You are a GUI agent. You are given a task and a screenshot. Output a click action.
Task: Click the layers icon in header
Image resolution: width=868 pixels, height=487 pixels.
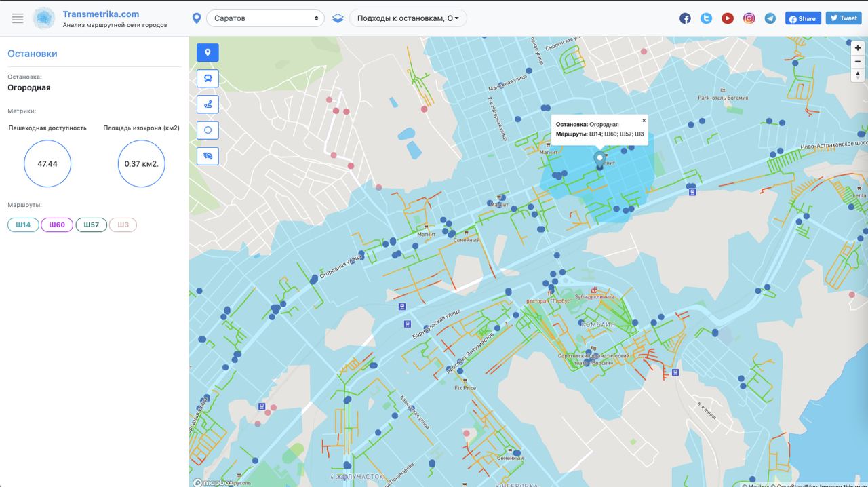[338, 18]
